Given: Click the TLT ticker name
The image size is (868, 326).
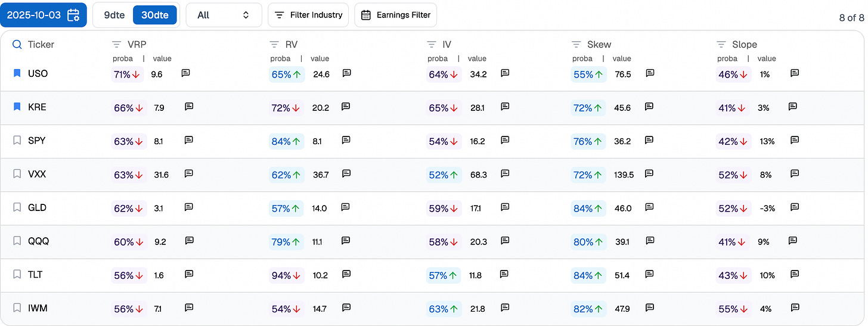Looking at the screenshot, I should [35, 275].
